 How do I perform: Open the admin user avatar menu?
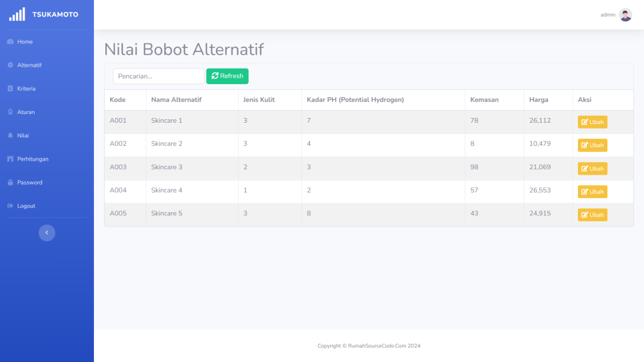tap(625, 15)
